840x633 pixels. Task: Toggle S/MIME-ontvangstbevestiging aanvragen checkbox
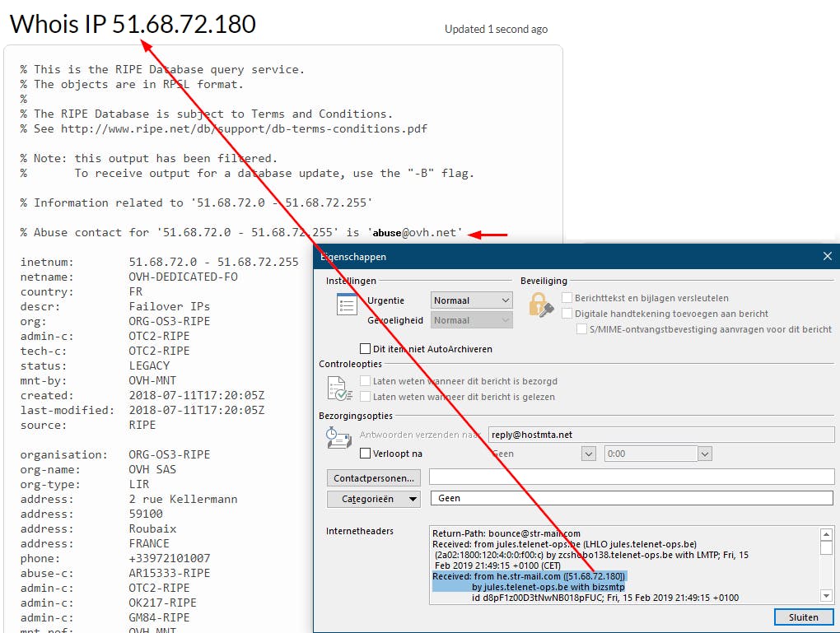(x=581, y=328)
